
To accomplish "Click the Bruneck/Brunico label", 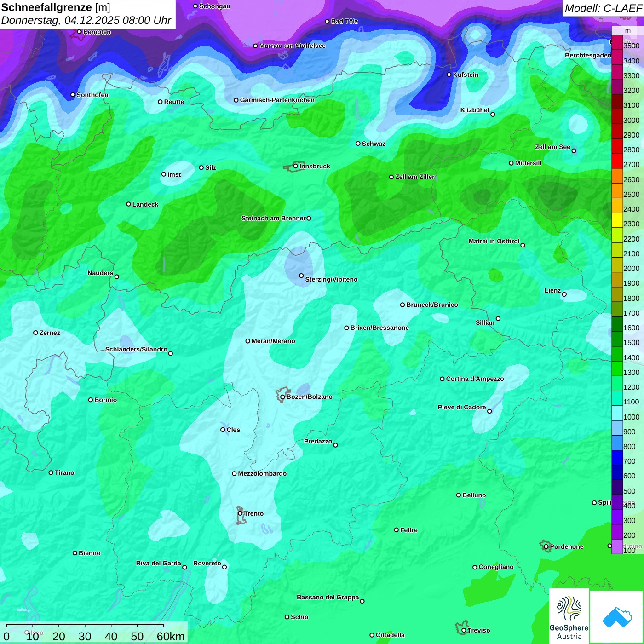I will pyautogui.click(x=432, y=305).
